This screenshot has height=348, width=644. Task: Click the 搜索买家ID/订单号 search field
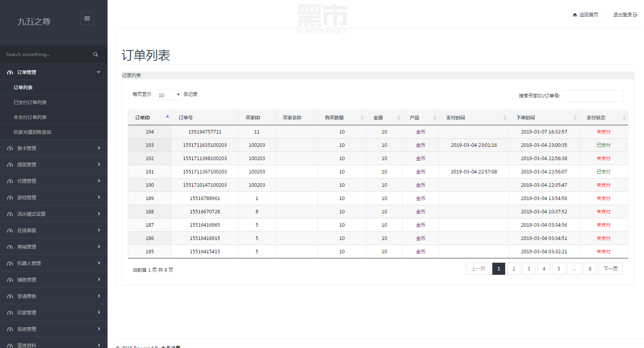tap(593, 96)
